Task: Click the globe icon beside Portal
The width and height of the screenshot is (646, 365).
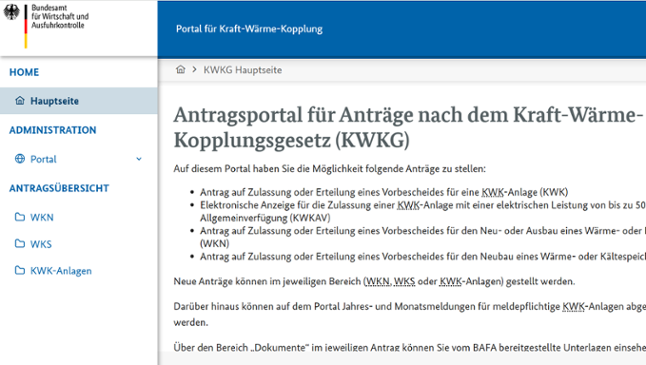Action: click(x=20, y=159)
